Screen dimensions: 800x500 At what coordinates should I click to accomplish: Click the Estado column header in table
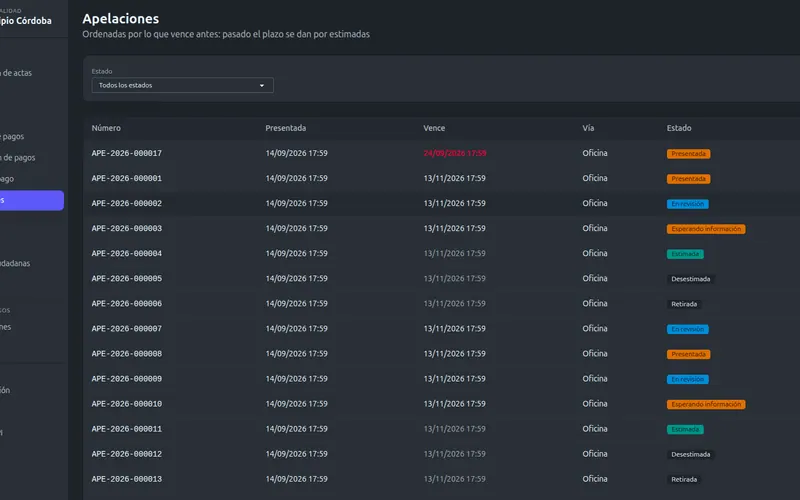[x=679, y=128]
